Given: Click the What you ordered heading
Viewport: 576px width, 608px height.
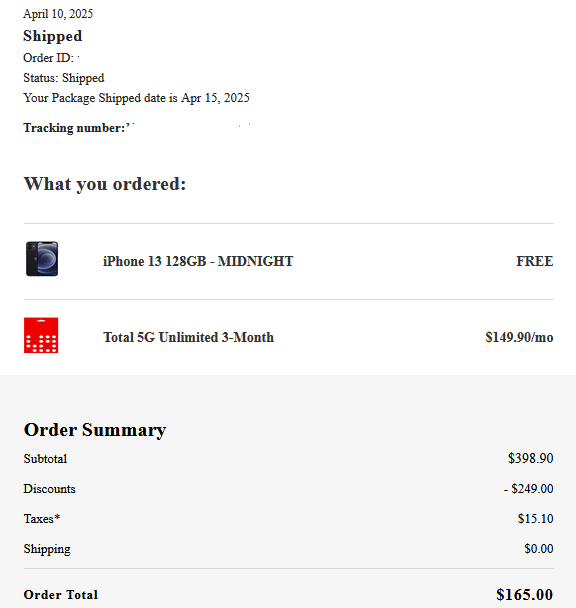Looking at the screenshot, I should (105, 184).
